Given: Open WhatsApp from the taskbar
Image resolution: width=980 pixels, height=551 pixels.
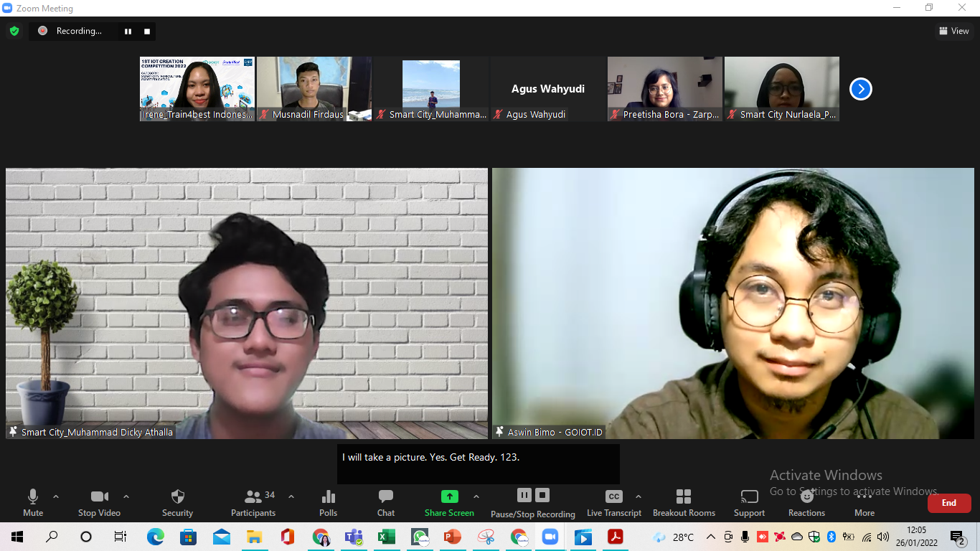Looking at the screenshot, I should tap(420, 537).
